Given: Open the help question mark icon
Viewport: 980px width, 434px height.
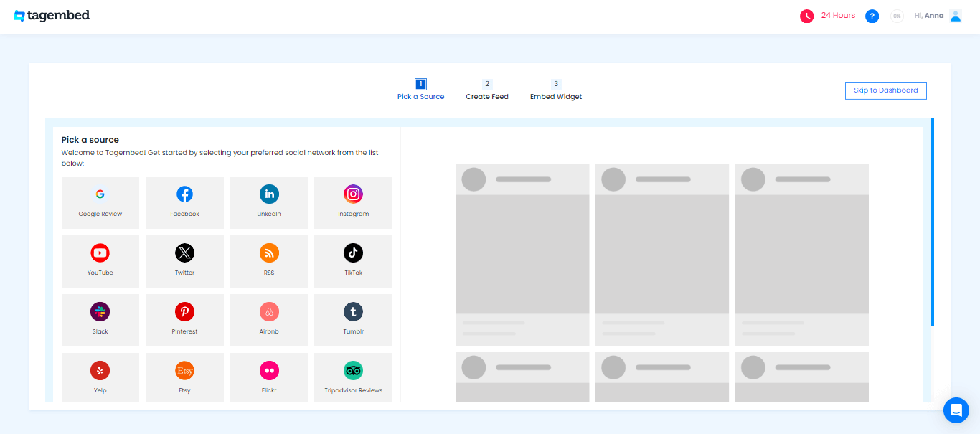Looking at the screenshot, I should pyautogui.click(x=872, y=16).
